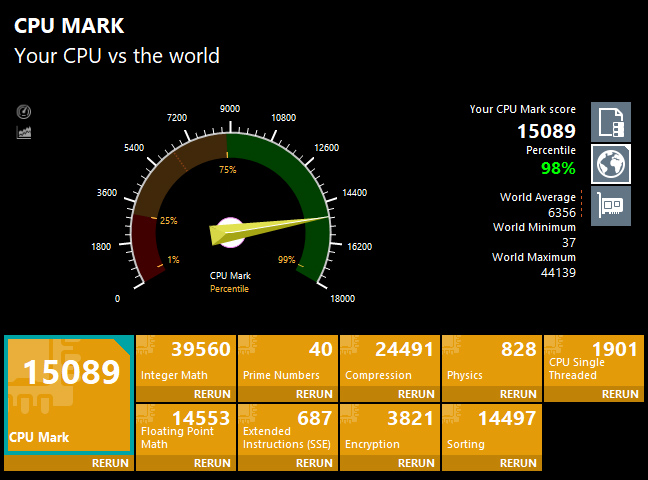The width and height of the screenshot is (648, 480).
Task: Click the 1% marker on the gauge
Action: coord(173,260)
